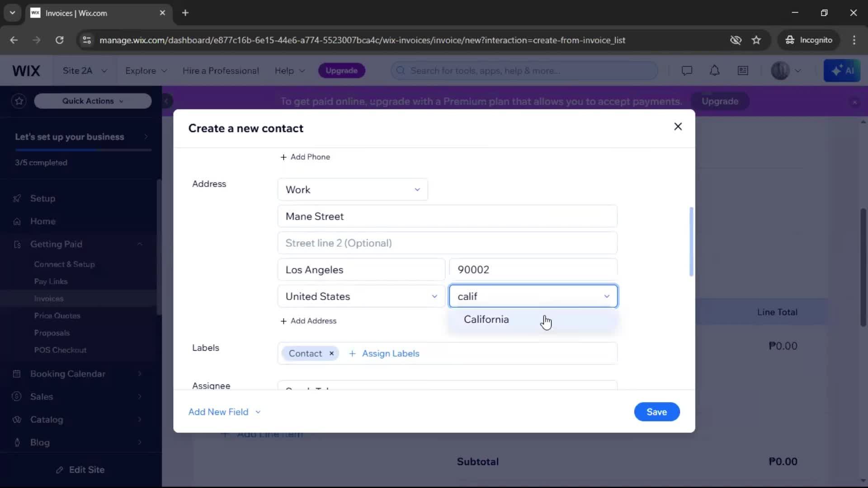Click the Save button
This screenshot has width=868, height=488.
[656, 412]
